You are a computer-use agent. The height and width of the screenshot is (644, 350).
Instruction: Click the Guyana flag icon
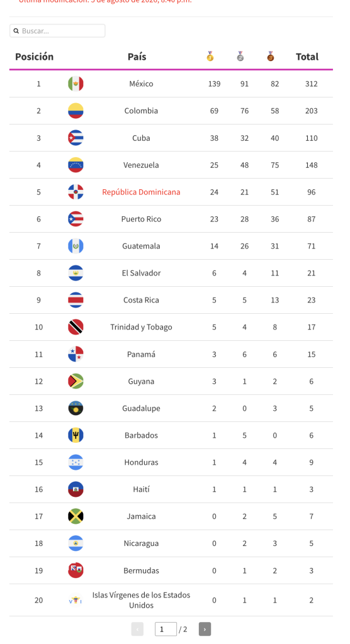click(76, 381)
